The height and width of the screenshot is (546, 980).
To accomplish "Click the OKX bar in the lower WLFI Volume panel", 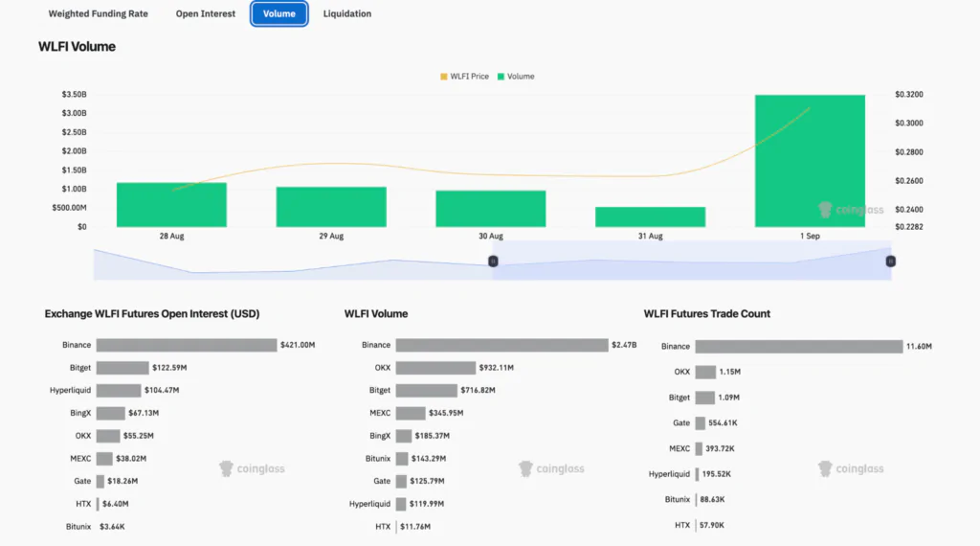I will (x=435, y=368).
